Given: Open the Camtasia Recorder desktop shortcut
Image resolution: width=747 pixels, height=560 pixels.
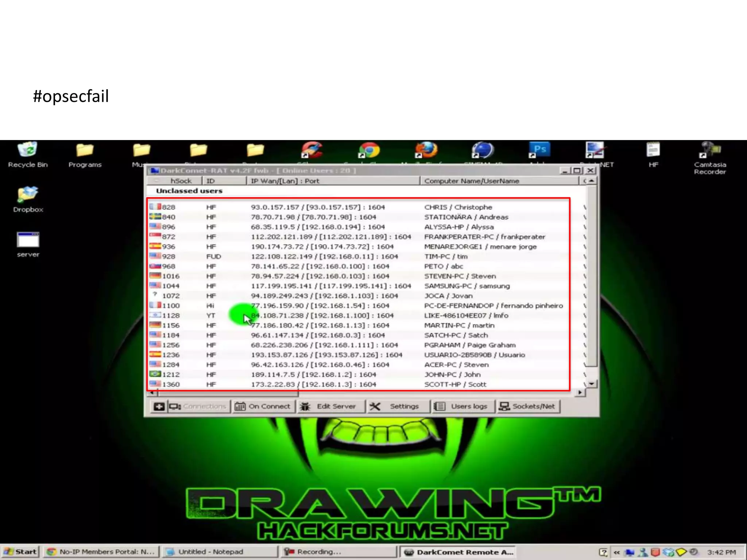Looking at the screenshot, I should pos(710,158).
